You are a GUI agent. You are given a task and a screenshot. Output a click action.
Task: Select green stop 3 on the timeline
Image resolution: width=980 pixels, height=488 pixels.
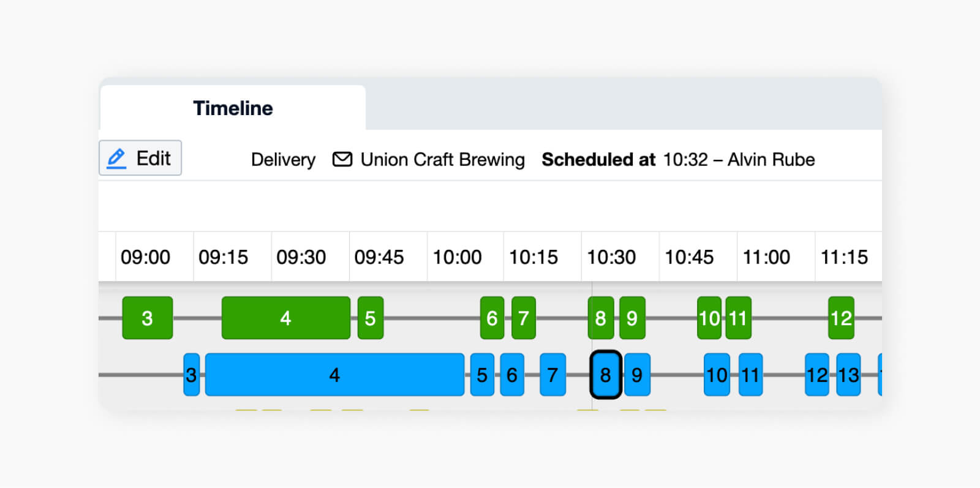(x=147, y=318)
